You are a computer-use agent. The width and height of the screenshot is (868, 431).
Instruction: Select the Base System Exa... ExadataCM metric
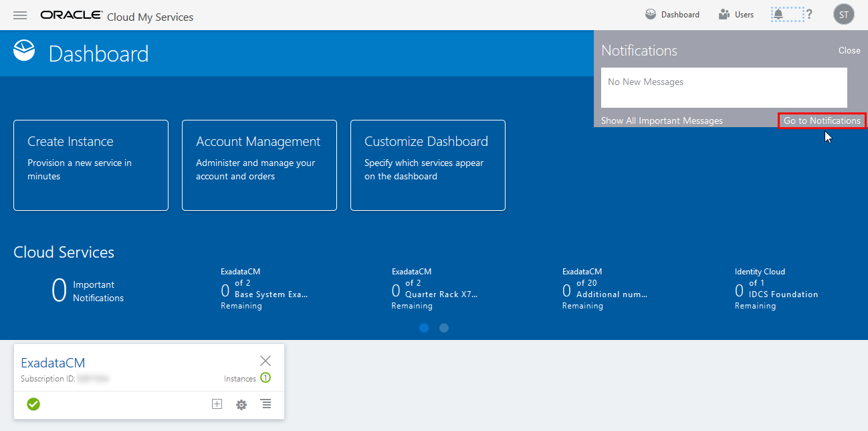[x=264, y=288]
